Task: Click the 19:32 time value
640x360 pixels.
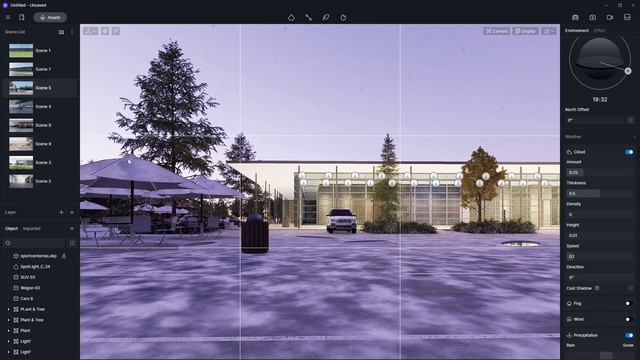Action: click(600, 100)
